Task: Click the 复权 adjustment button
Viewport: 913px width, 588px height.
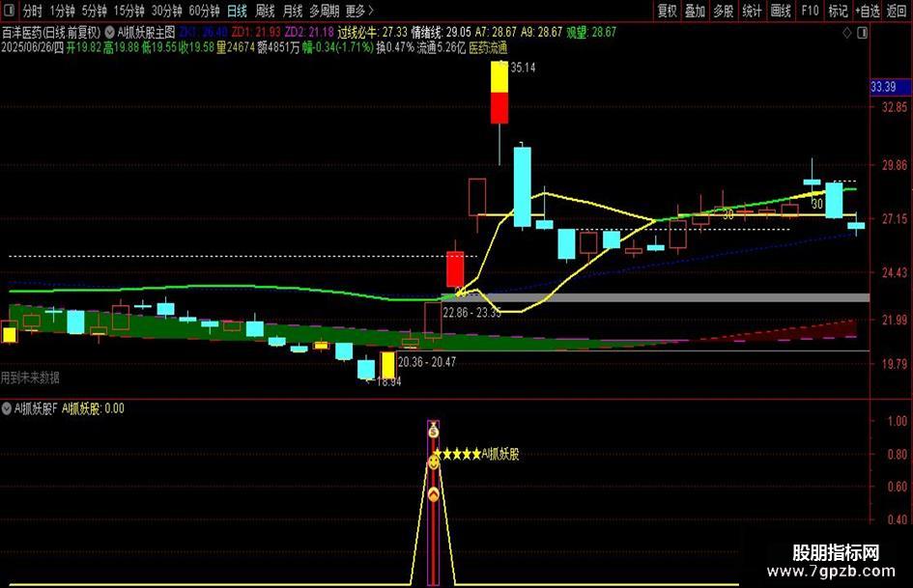Action: [x=667, y=11]
